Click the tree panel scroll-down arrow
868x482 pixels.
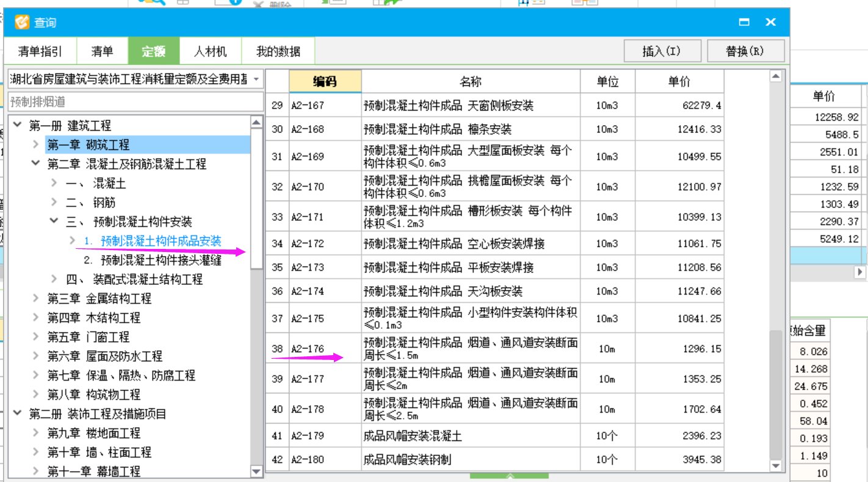[256, 472]
